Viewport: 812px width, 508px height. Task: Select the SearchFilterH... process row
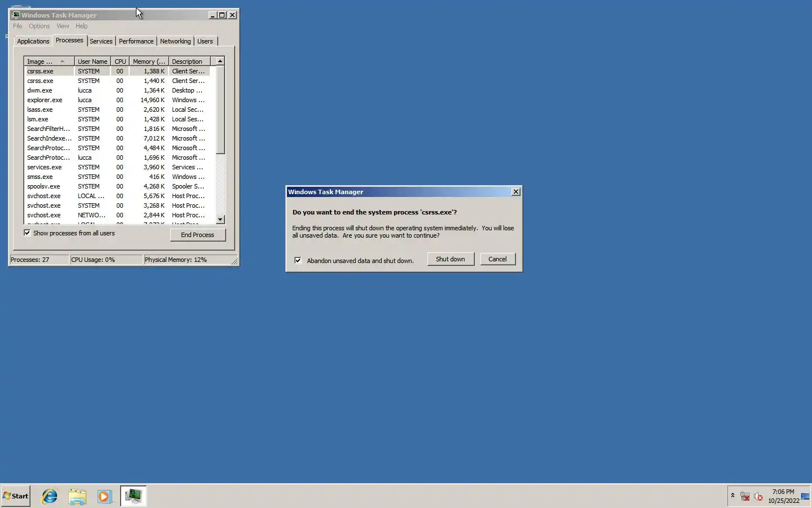tap(117, 129)
